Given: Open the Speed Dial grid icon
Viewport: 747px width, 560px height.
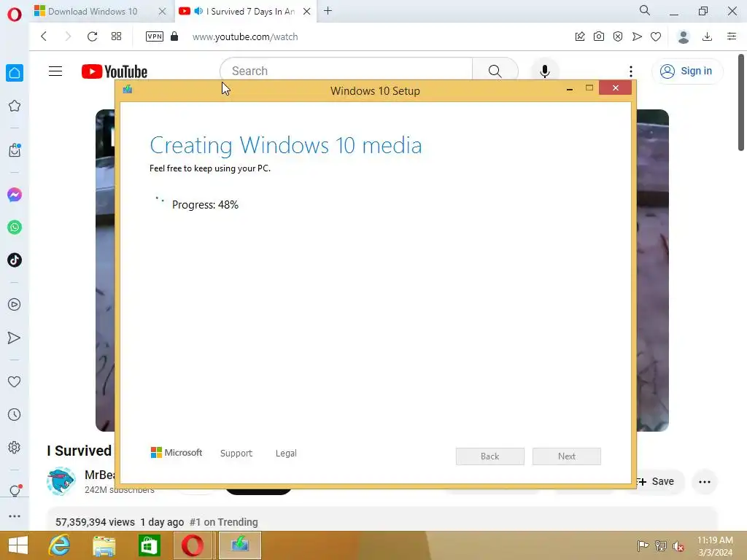Looking at the screenshot, I should (x=116, y=36).
